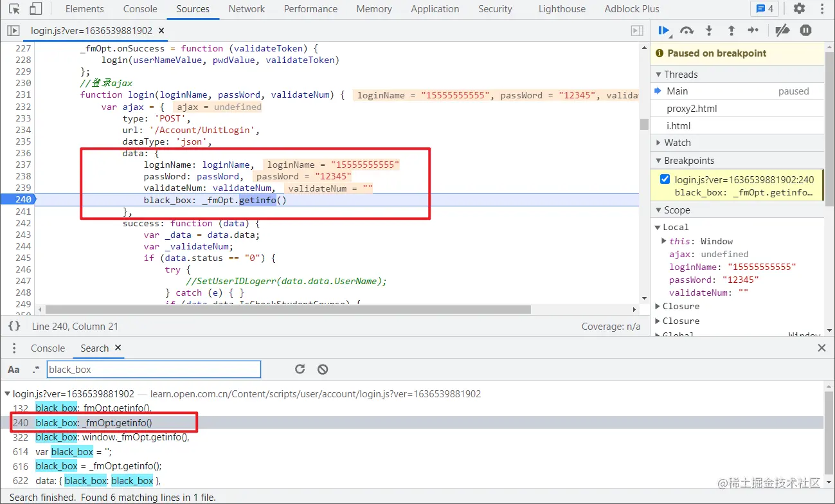Toggle the debugger sidebar pane icon
Viewport: 835px width, 504px height.
coord(636,31)
